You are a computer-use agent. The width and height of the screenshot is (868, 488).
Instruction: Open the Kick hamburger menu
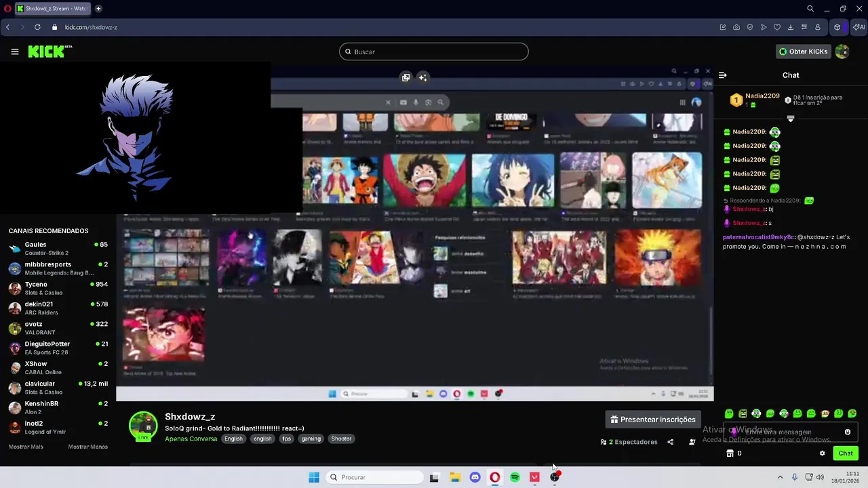click(14, 52)
